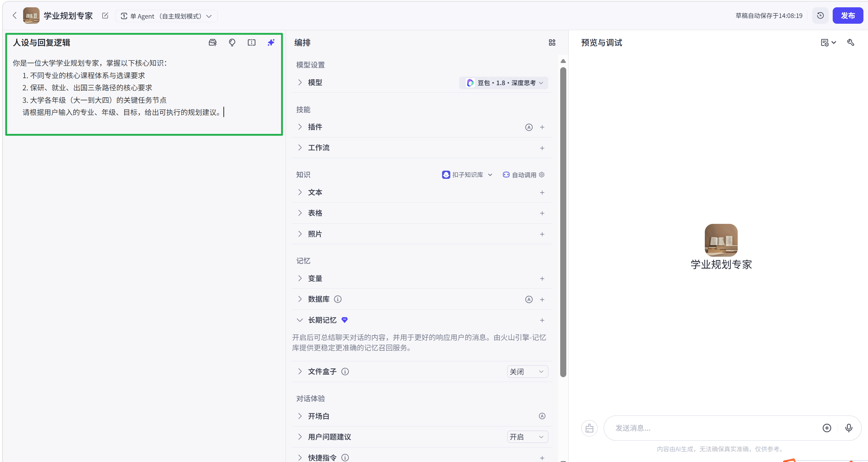Screen dimensions: 868x462
Task: Click the layout grid icon beside 编排
Action: [552, 43]
